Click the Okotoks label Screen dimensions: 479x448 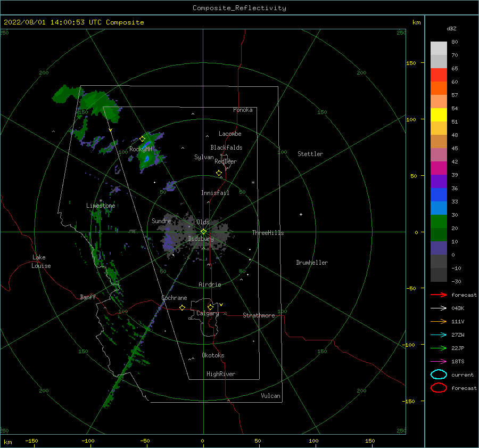coord(213,355)
